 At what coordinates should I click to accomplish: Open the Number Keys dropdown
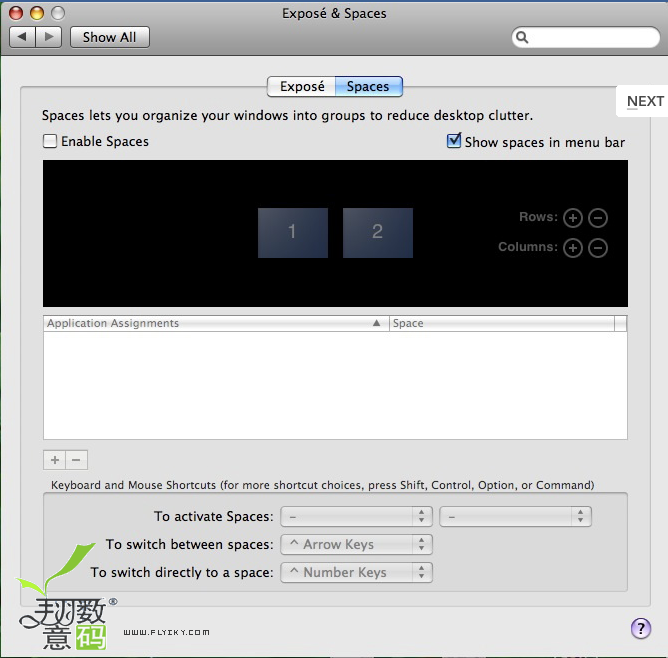pos(356,573)
